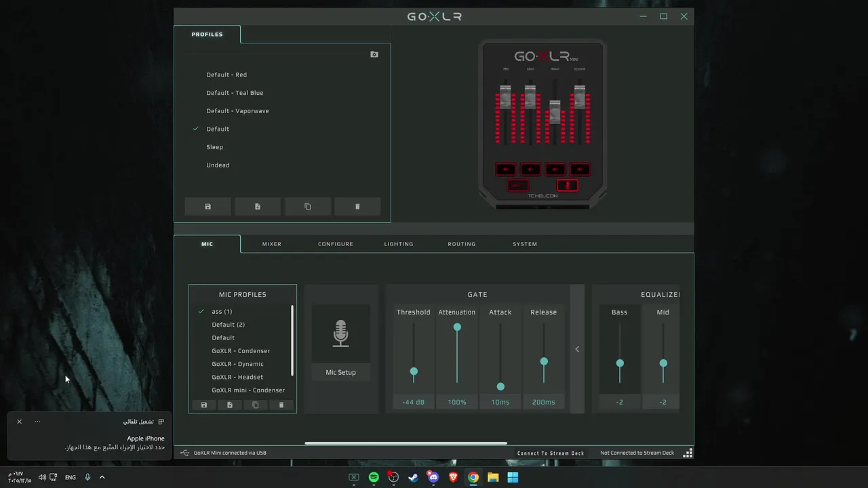Select the 'Default - Vaporwave' profile
The image size is (868, 488).
237,111
